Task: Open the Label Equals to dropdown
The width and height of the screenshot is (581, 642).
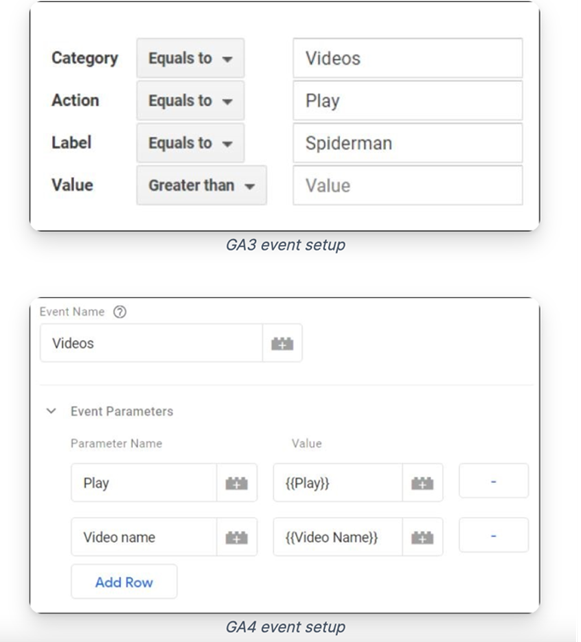Action: point(190,143)
